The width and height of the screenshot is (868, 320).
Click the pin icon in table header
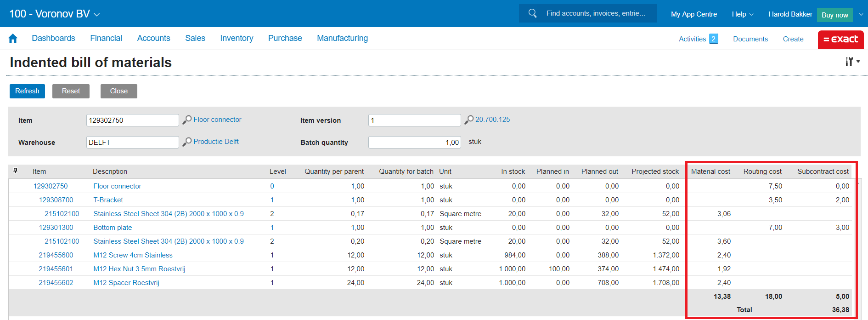(16, 171)
